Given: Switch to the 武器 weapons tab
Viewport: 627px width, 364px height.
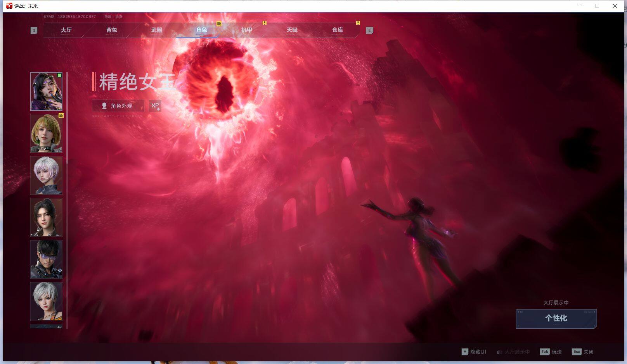Looking at the screenshot, I should 157,30.
